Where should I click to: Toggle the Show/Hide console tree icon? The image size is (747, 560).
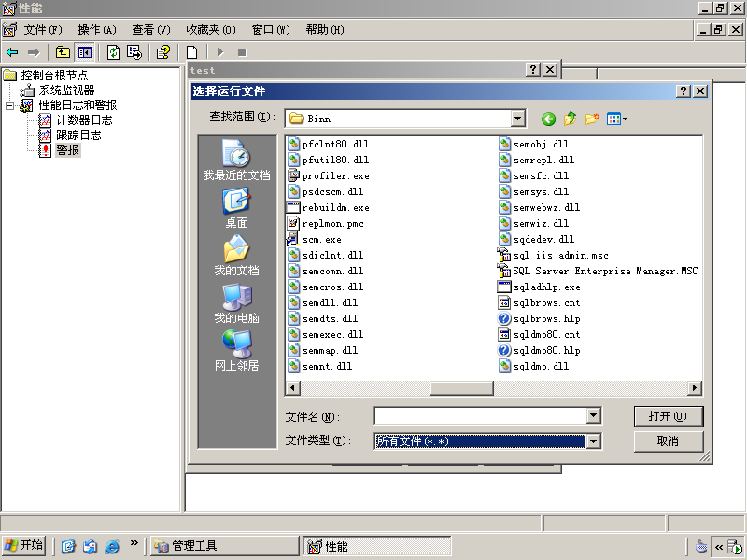[85, 52]
